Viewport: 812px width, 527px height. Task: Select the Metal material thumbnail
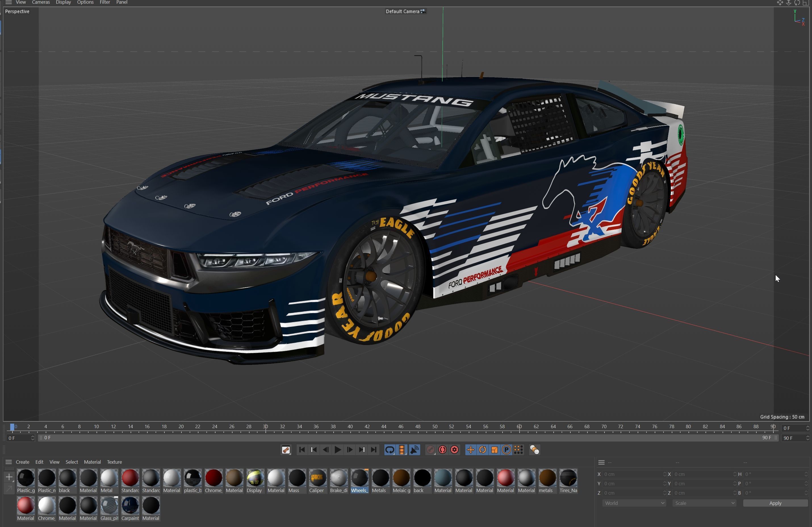click(x=109, y=478)
